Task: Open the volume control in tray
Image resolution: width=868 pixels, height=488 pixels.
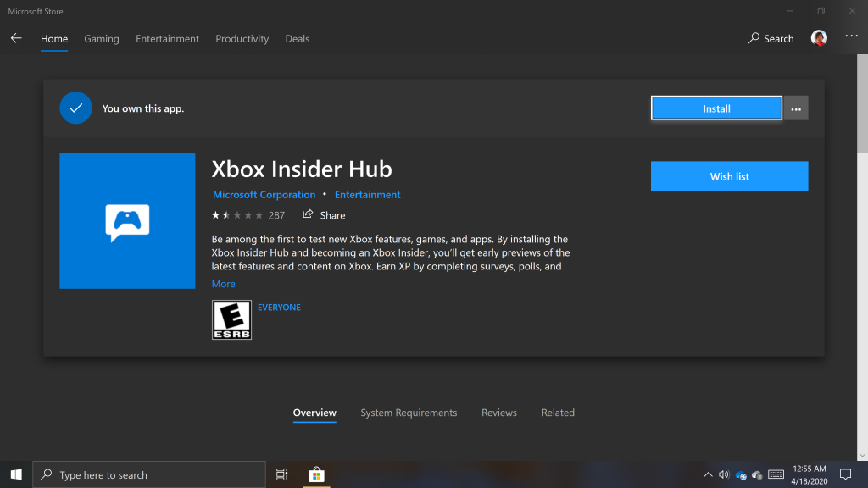Action: [724, 474]
